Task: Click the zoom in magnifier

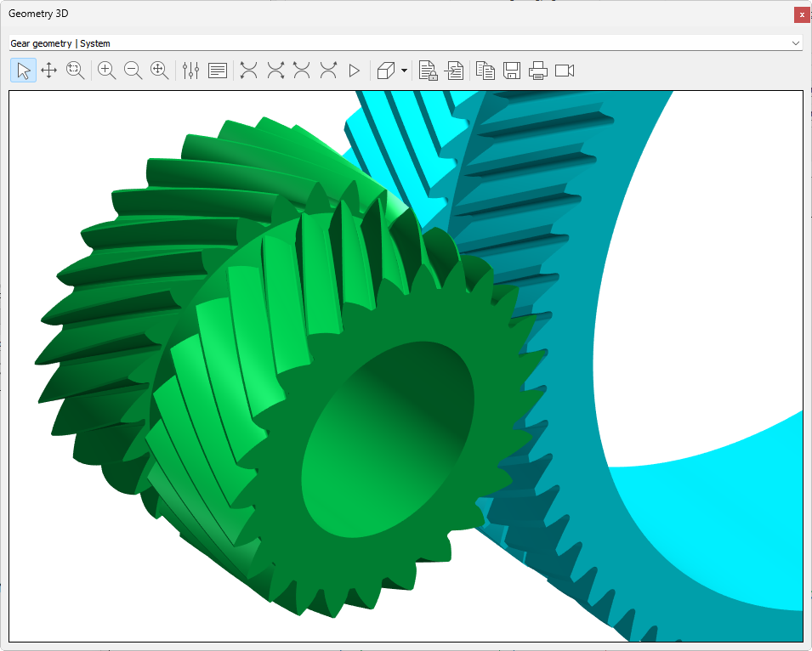Action: tap(107, 71)
